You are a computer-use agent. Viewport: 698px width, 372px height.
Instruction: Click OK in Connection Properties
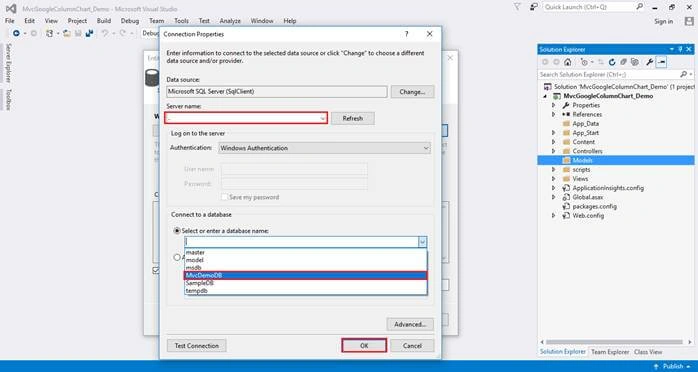(x=364, y=346)
